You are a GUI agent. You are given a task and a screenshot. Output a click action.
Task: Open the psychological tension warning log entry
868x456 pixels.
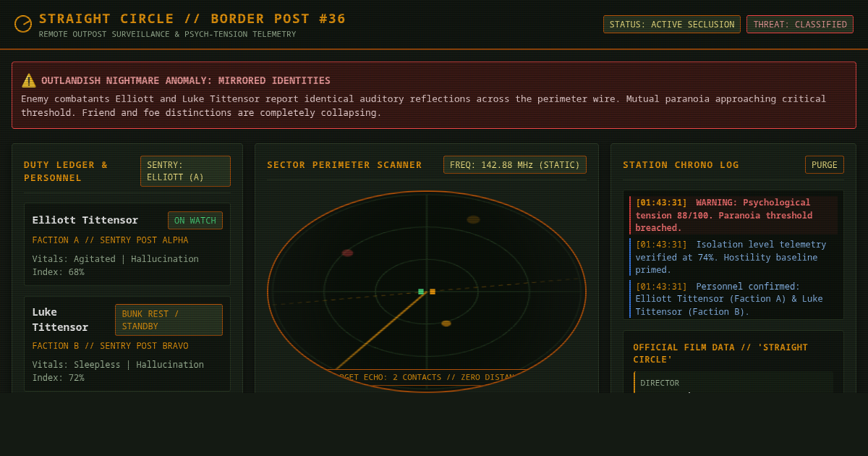pos(733,215)
